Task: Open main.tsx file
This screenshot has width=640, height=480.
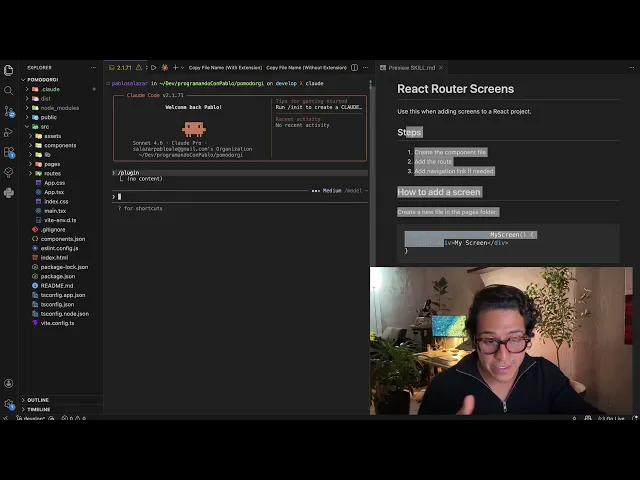Action: (x=61, y=211)
